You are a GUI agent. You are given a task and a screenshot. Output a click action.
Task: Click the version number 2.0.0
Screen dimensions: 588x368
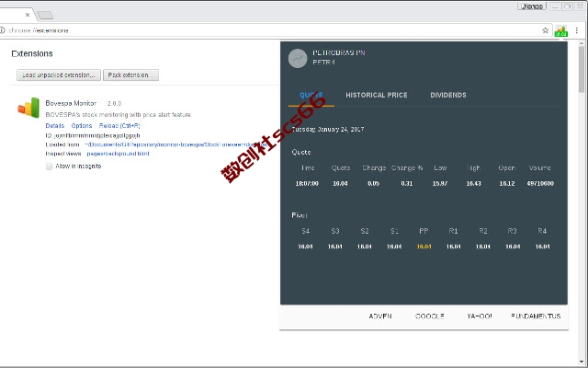coord(114,103)
